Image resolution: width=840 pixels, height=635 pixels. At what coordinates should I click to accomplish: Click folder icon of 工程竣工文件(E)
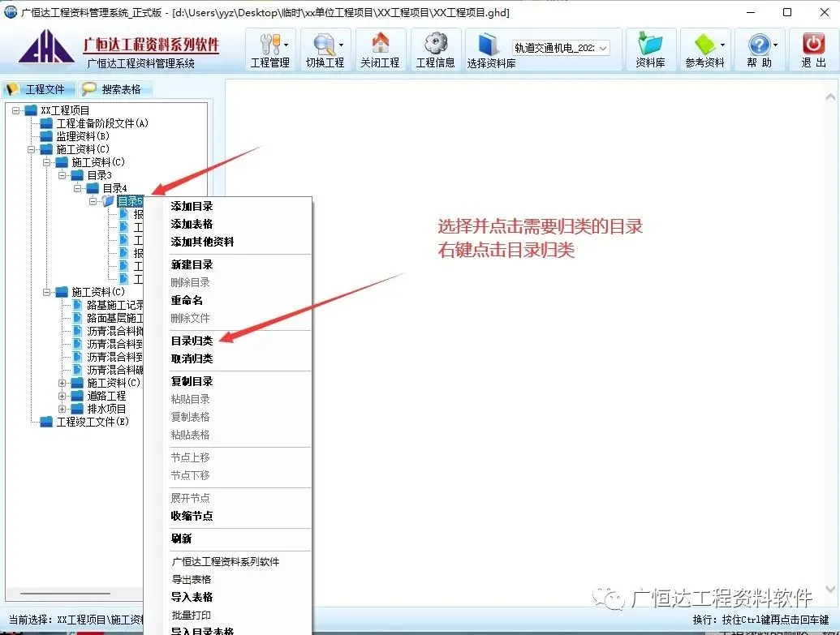(x=46, y=422)
